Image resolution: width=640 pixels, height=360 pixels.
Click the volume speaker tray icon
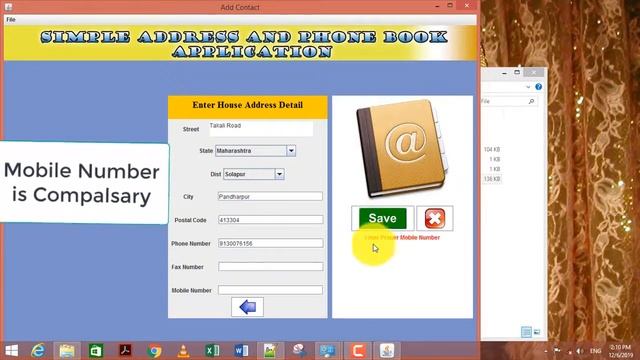click(x=580, y=351)
